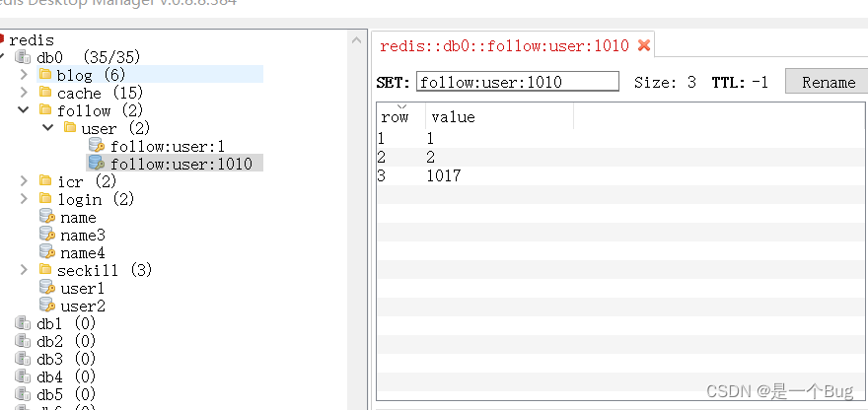The width and height of the screenshot is (868, 410).
Task: Click the key icon beside name
Action: 47,217
